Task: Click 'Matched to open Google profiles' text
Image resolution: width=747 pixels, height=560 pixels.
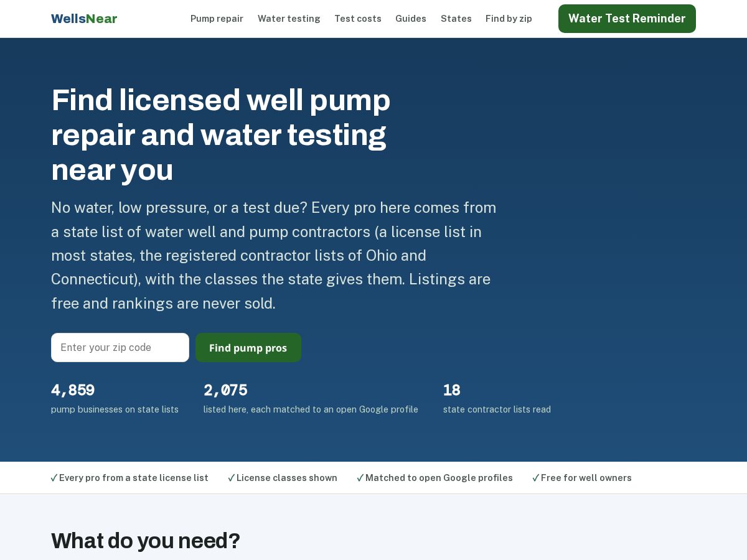Action: (439, 478)
